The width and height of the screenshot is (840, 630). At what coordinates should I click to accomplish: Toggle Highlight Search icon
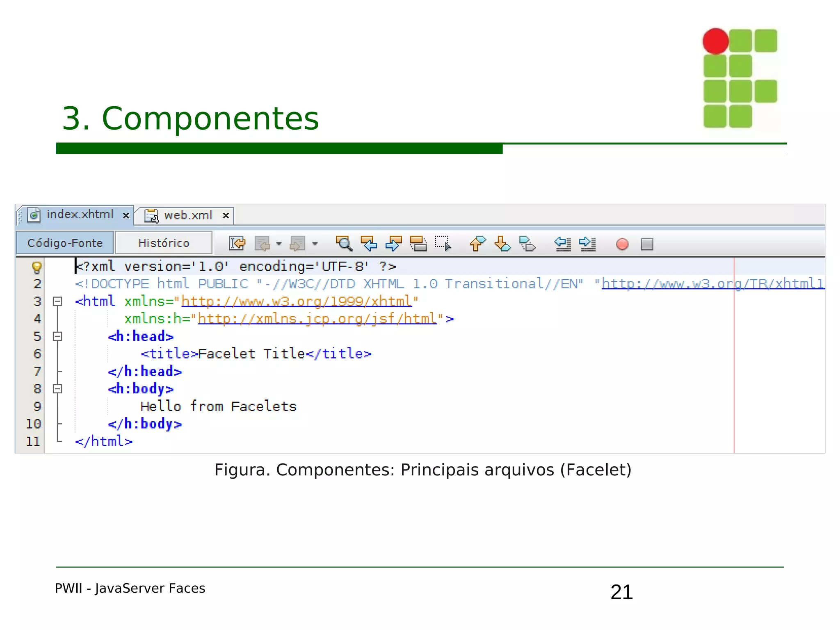(418, 244)
